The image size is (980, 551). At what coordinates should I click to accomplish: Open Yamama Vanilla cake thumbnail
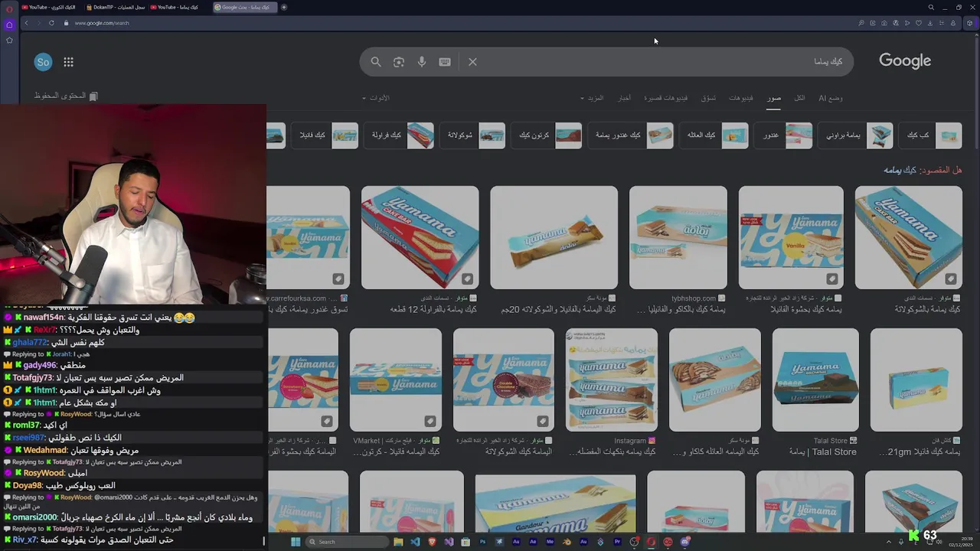point(791,238)
